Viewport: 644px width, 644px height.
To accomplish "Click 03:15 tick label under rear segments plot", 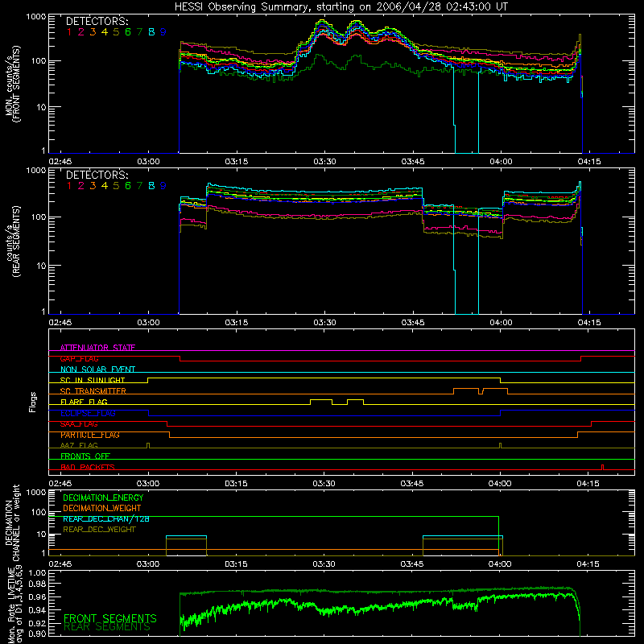I will 236,323.
